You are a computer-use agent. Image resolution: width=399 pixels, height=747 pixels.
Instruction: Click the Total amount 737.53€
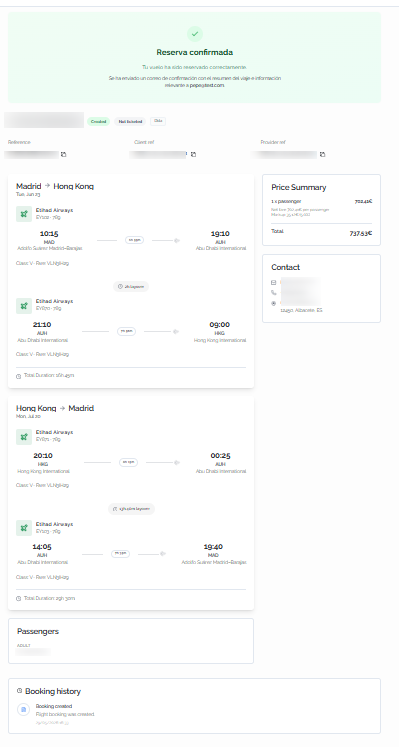pyautogui.click(x=361, y=233)
